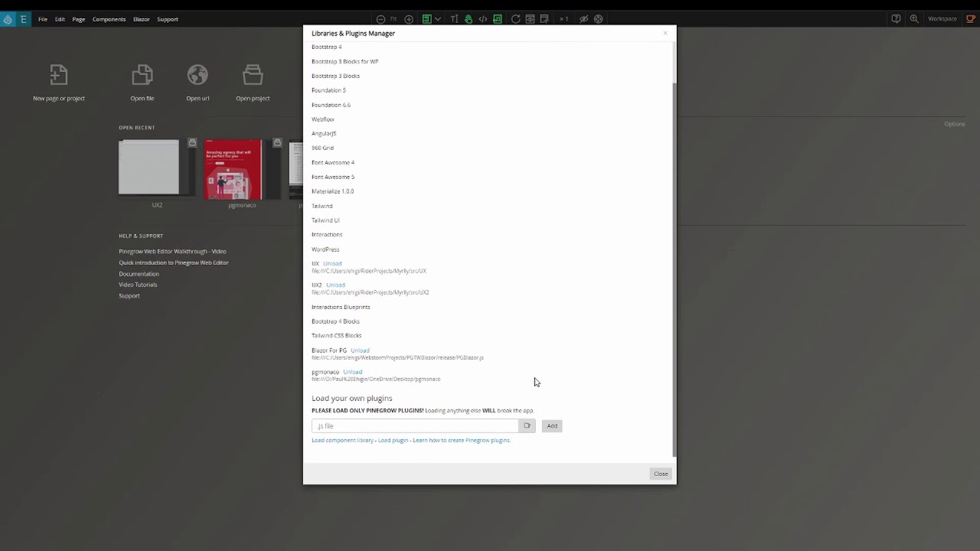The image size is (980, 551).
Task: Unload the pgmonaco plugin
Action: (352, 372)
